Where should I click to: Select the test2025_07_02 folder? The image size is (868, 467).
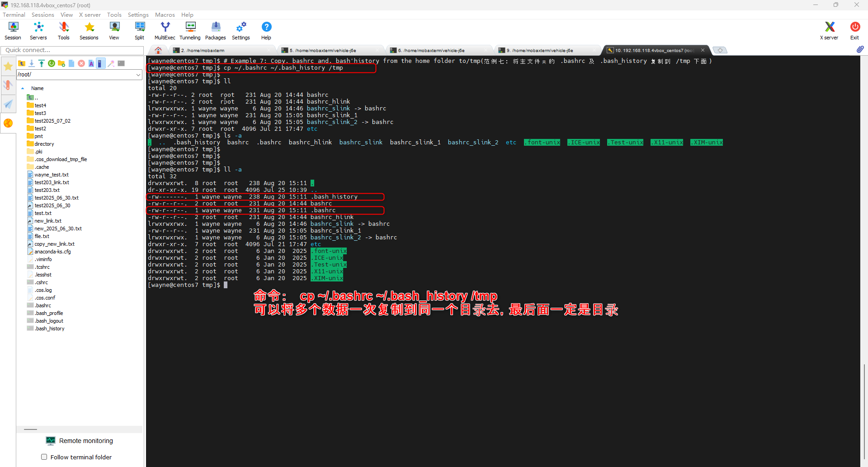(x=49, y=121)
